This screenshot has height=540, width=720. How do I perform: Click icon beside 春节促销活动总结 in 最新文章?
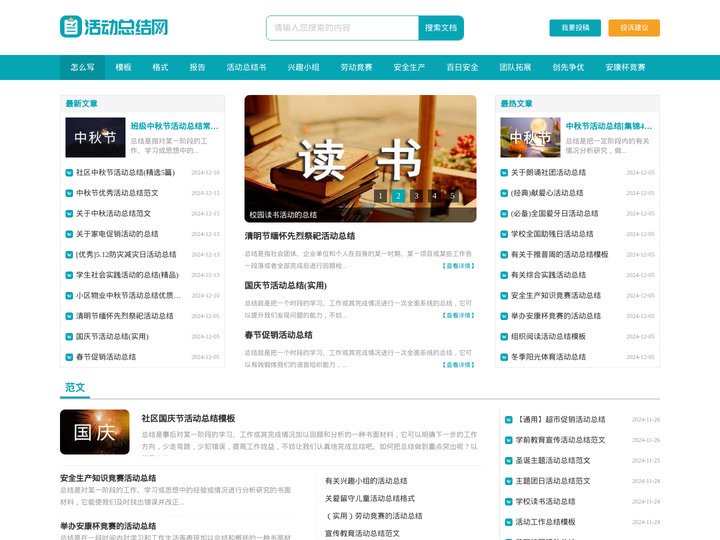pyautogui.click(x=69, y=357)
